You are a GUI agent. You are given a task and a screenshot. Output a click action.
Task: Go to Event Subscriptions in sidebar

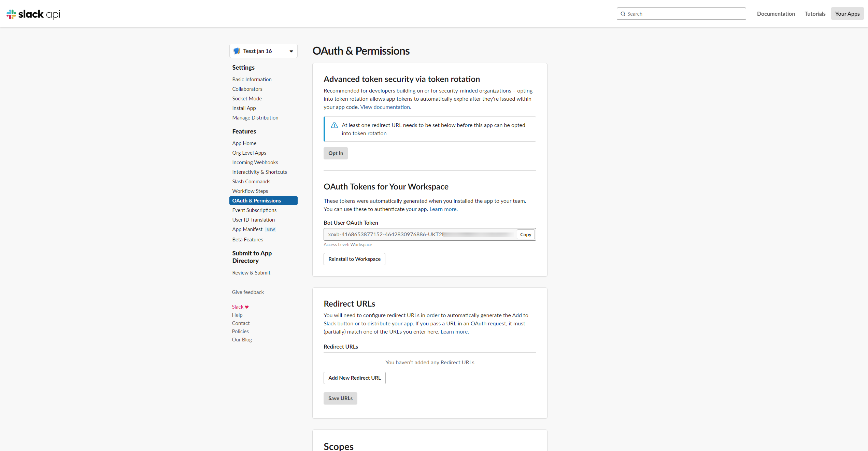[254, 210]
